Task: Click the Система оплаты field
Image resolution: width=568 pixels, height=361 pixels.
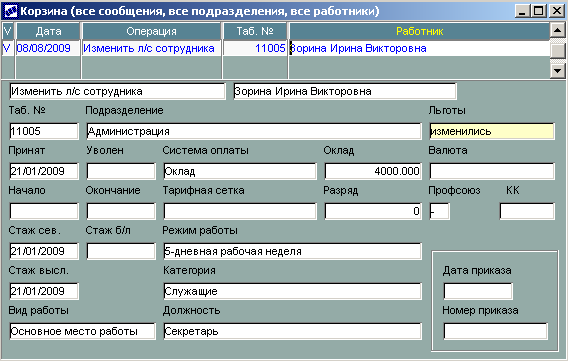Action: point(240,171)
